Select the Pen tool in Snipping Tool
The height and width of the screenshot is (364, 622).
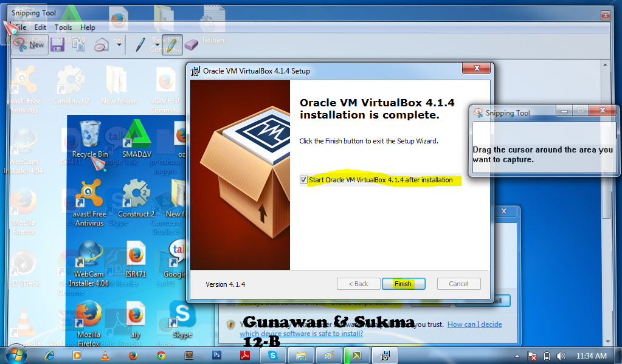coord(140,44)
